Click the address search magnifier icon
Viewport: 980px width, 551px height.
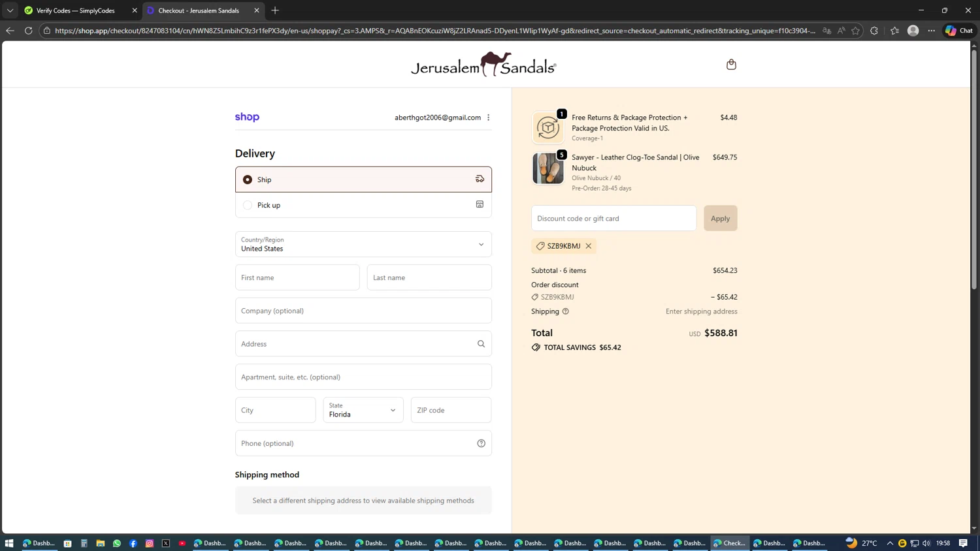481,344
